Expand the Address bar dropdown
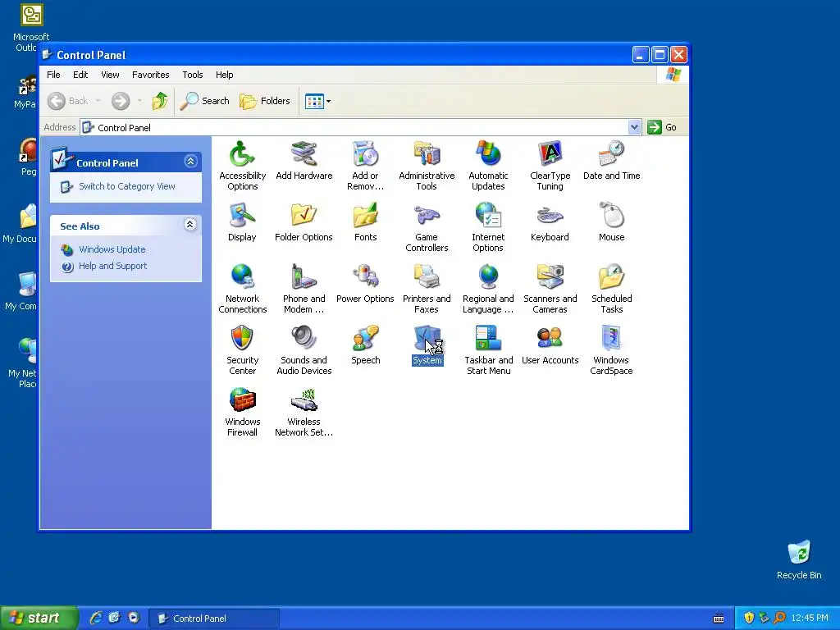840x630 pixels. tap(634, 127)
